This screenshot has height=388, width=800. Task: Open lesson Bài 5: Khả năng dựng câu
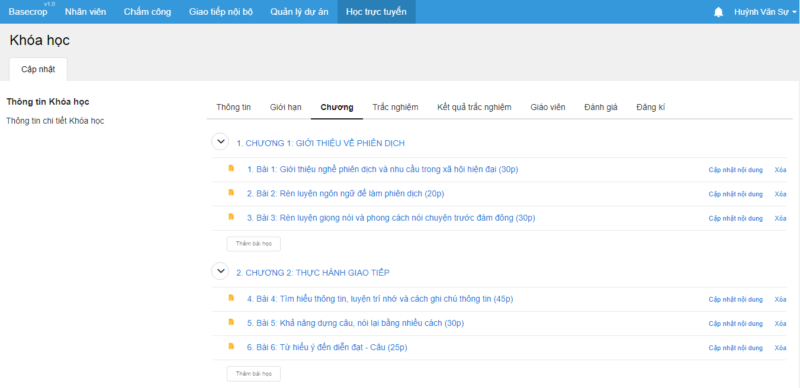[356, 323]
